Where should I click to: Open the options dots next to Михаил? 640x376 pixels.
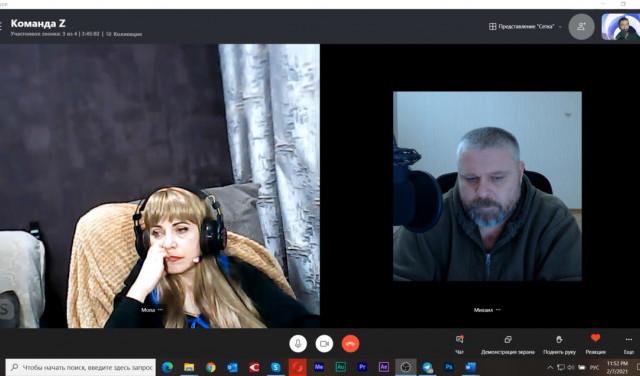[x=498, y=310]
